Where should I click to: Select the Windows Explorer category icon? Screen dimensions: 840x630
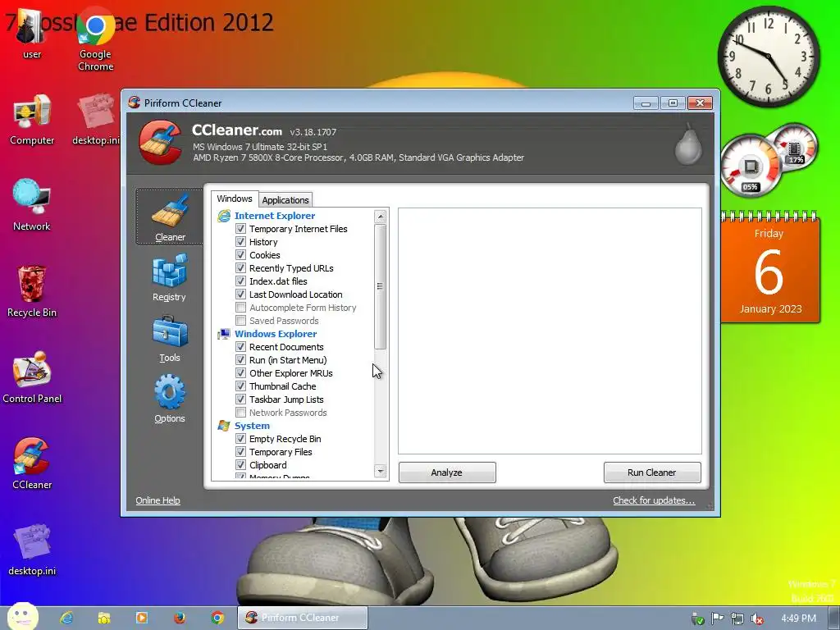coord(223,334)
